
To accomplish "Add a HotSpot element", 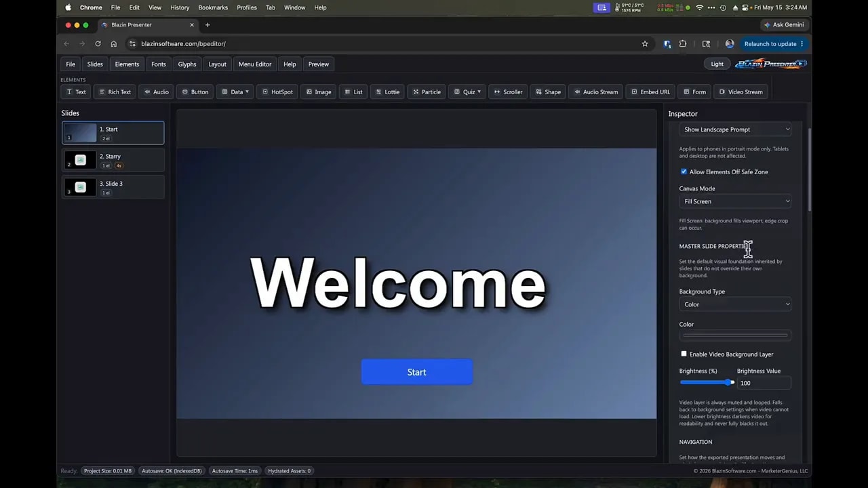I will coord(277,92).
